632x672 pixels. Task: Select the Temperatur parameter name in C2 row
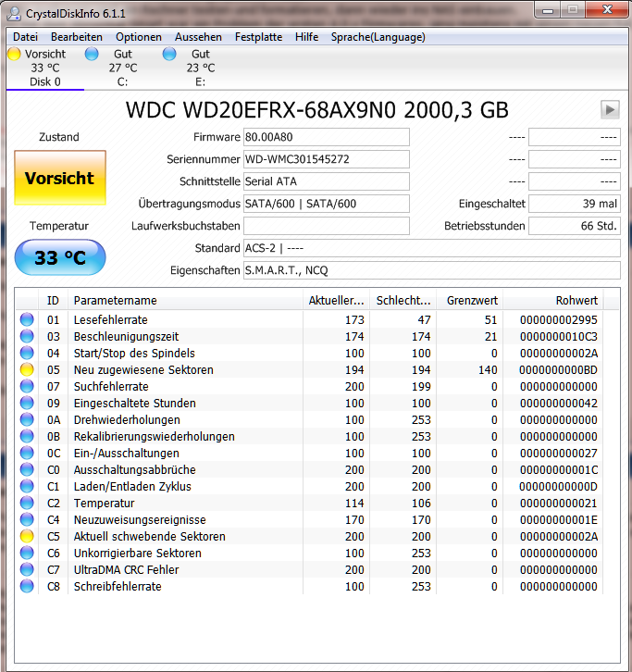coord(105,504)
